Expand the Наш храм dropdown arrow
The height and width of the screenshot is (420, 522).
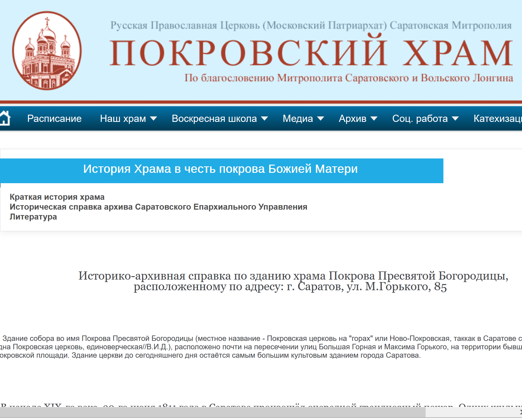click(153, 119)
